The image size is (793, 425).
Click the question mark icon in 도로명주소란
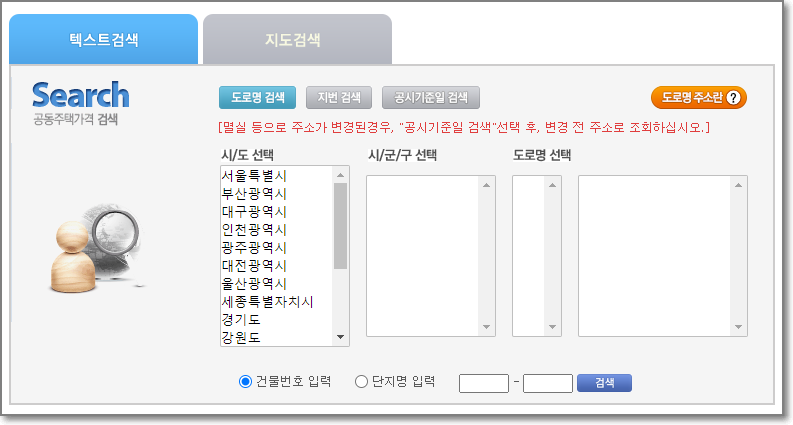click(733, 97)
